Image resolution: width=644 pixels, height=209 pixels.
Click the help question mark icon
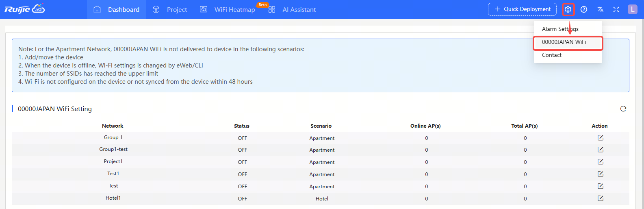click(584, 9)
